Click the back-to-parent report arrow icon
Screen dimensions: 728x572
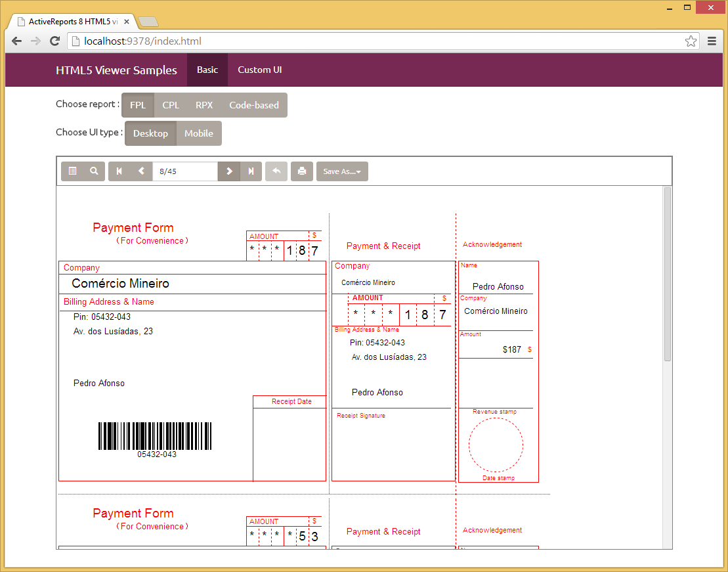point(276,171)
